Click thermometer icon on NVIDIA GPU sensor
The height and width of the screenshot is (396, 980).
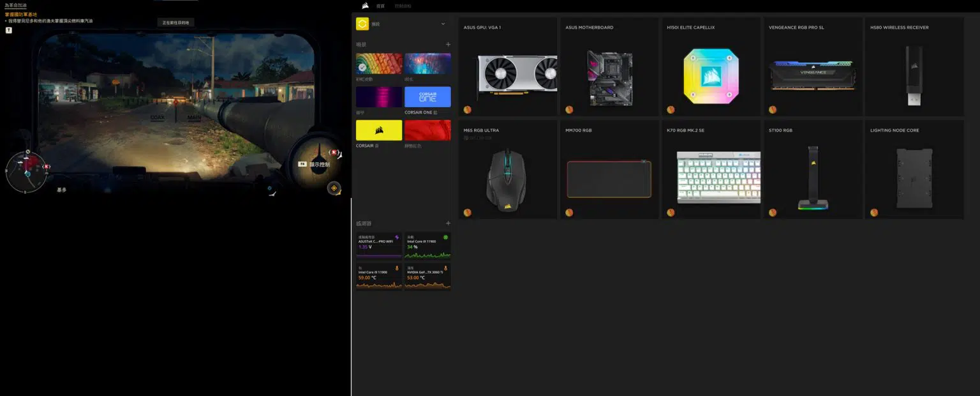coord(445,268)
